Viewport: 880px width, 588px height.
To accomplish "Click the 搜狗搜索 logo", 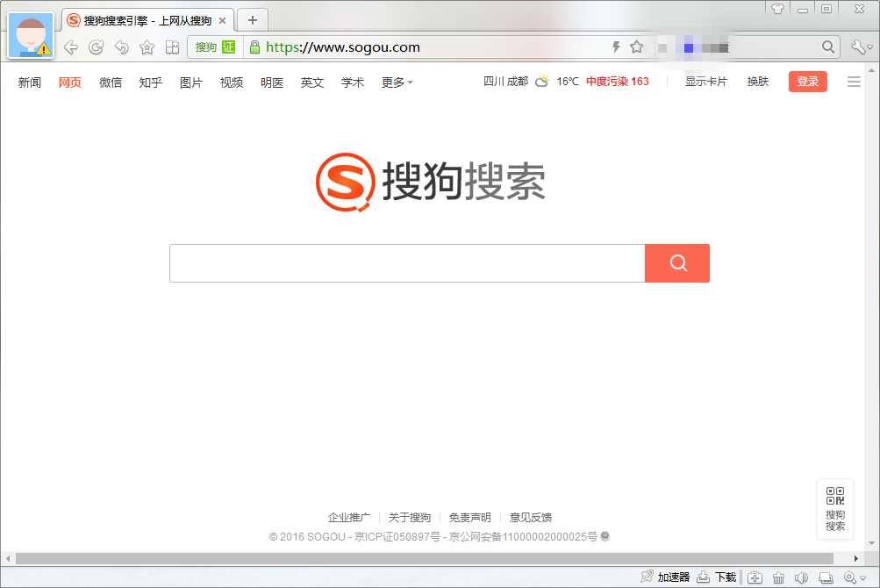I will [430, 182].
